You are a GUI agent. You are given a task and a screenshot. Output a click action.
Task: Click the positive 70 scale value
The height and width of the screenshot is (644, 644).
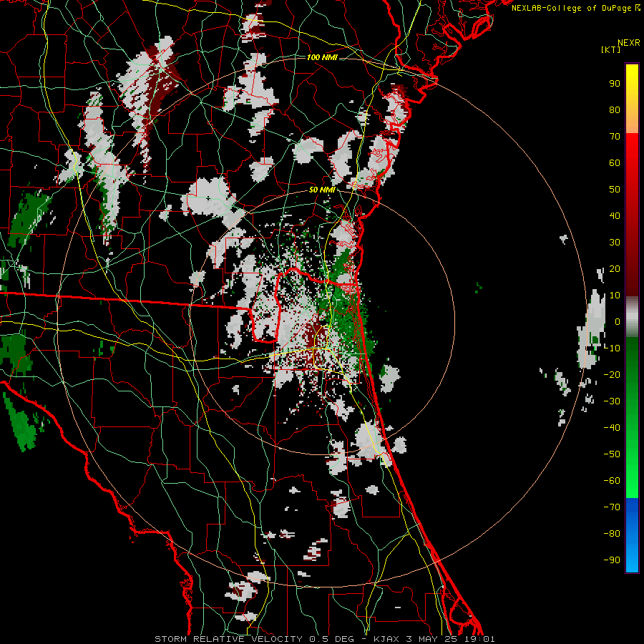(615, 137)
